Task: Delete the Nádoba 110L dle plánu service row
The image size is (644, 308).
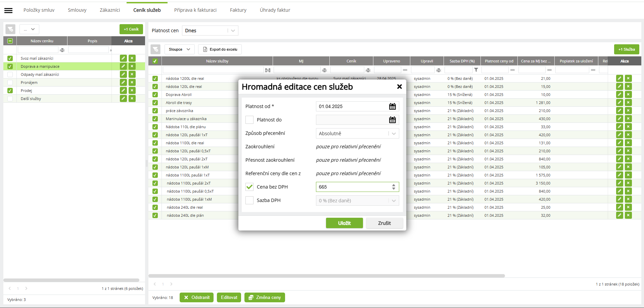Action: [x=629, y=126]
